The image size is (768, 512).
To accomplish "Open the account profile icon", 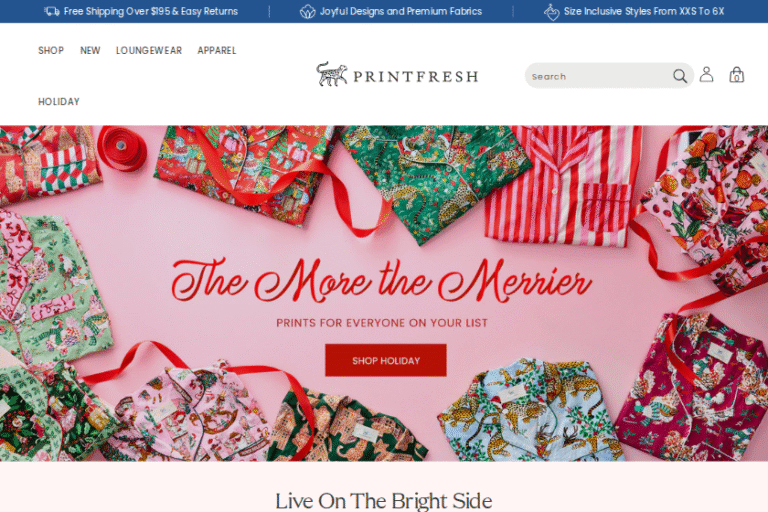I will click(706, 74).
